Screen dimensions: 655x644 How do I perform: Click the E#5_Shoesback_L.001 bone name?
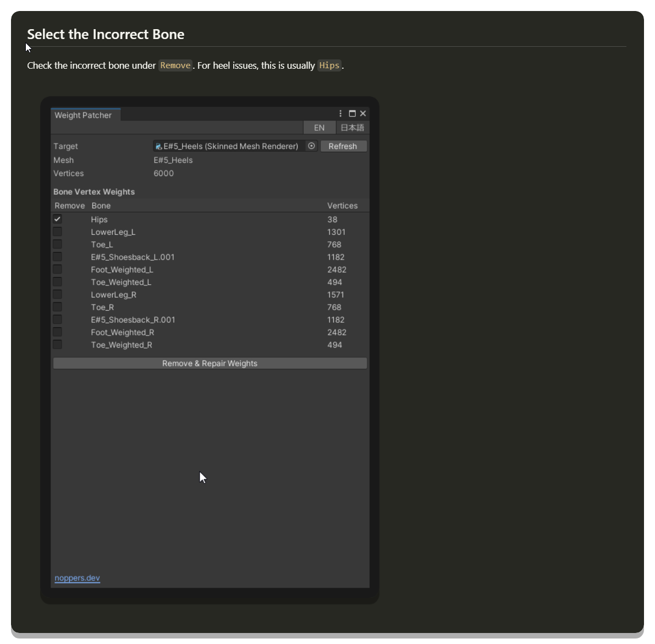pyautogui.click(x=133, y=257)
